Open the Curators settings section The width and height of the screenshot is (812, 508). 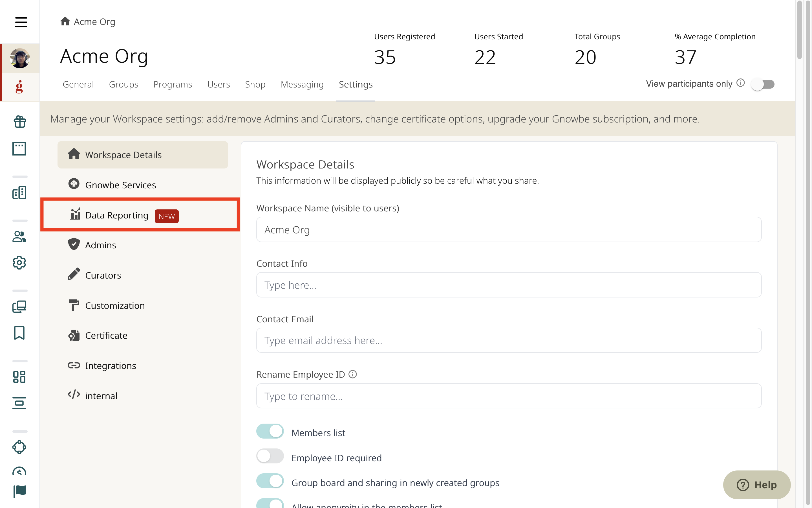click(x=143, y=275)
